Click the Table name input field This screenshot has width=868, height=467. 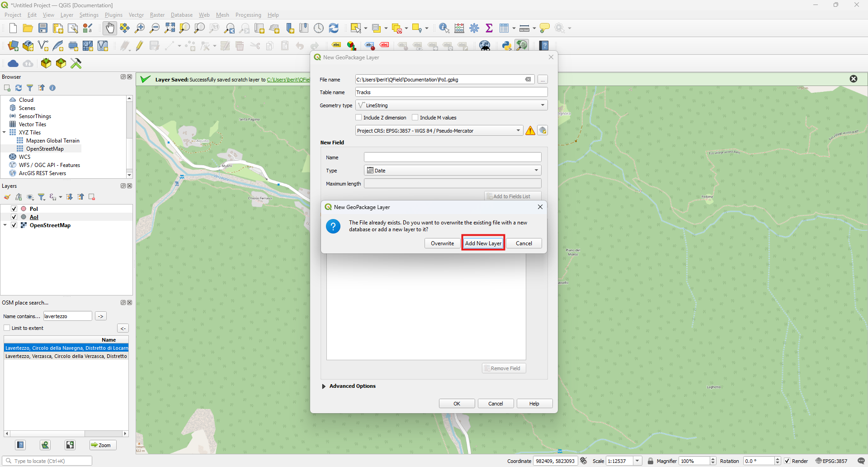coord(451,92)
